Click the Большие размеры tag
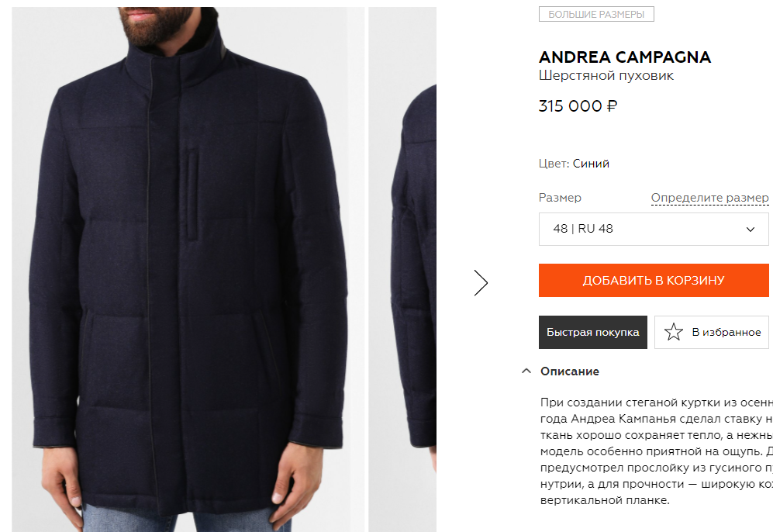 coord(596,14)
